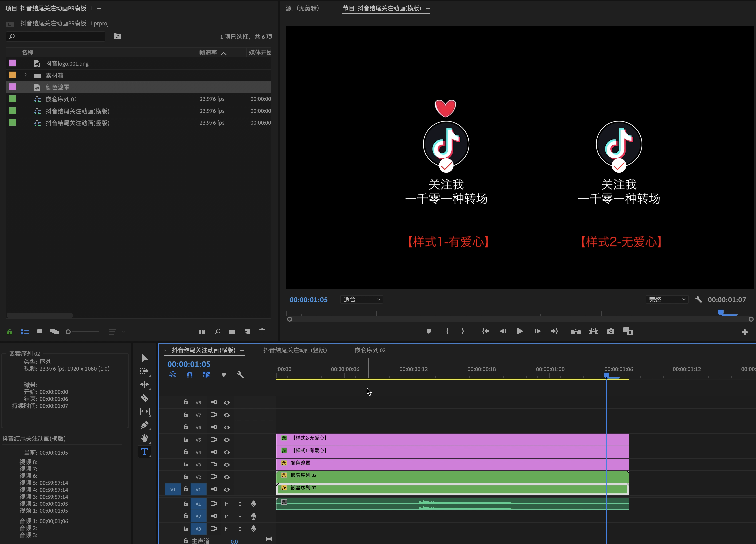Click the project panel search field
Image resolution: width=756 pixels, height=544 pixels.
coord(56,36)
